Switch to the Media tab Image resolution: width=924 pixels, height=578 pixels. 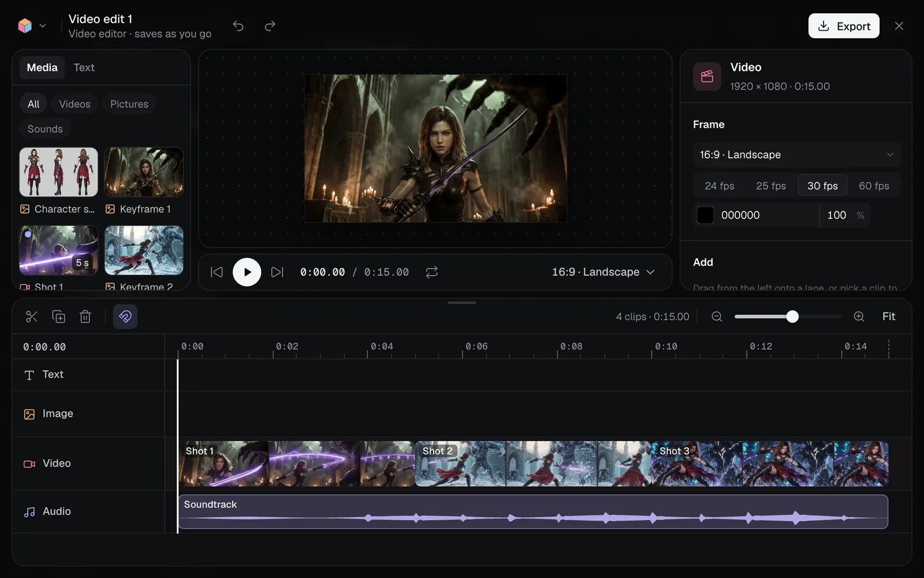pyautogui.click(x=42, y=68)
